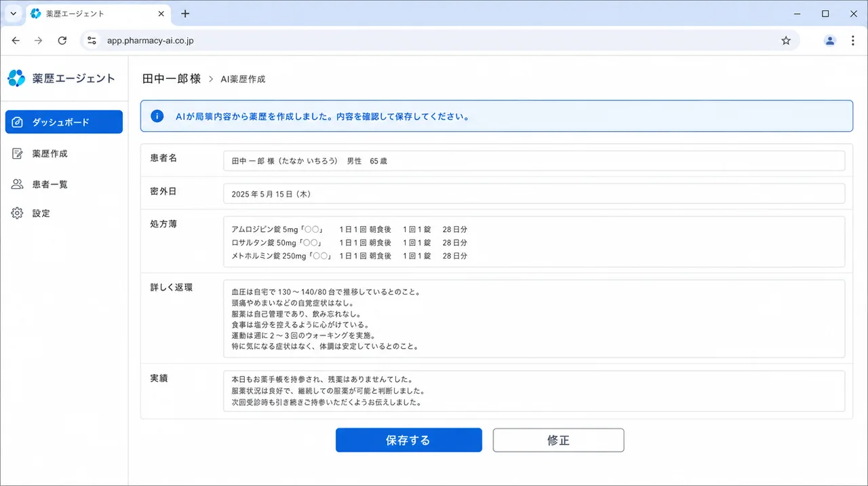868x486 pixels.
Task: Click the breadcrumb chevron separator
Action: (x=211, y=79)
